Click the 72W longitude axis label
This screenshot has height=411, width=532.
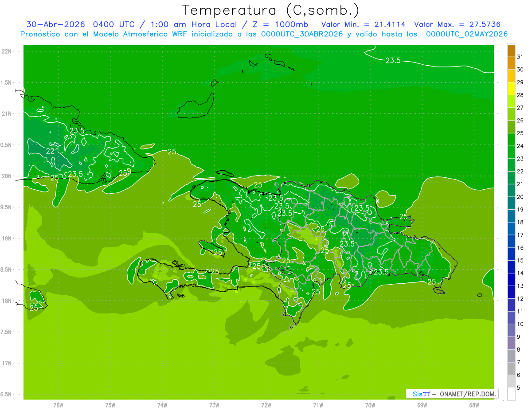[266, 405]
